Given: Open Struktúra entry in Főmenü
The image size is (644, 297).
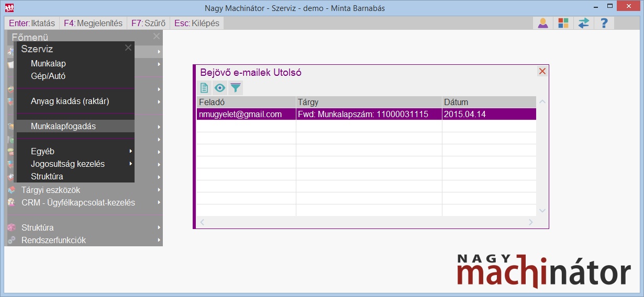Looking at the screenshot, I should pos(37,227).
